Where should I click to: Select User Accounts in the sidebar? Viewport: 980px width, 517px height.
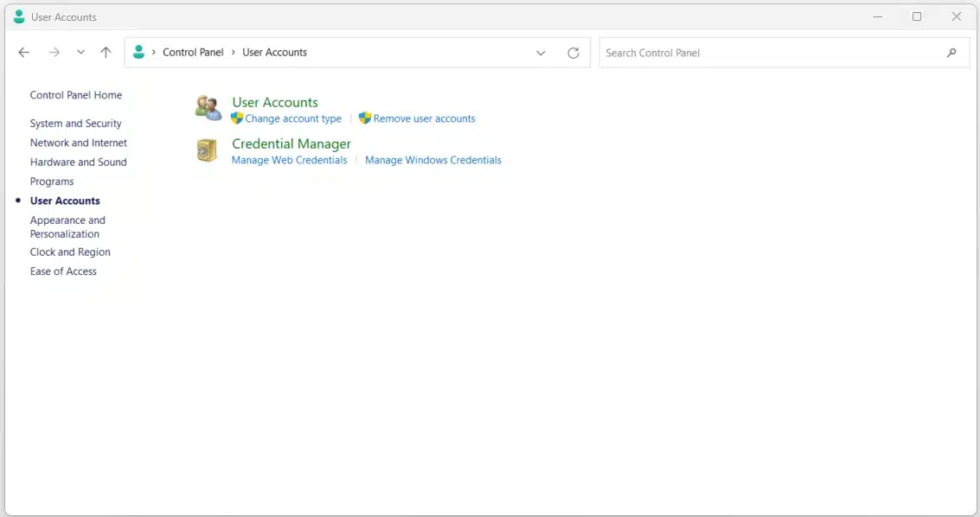coord(64,201)
